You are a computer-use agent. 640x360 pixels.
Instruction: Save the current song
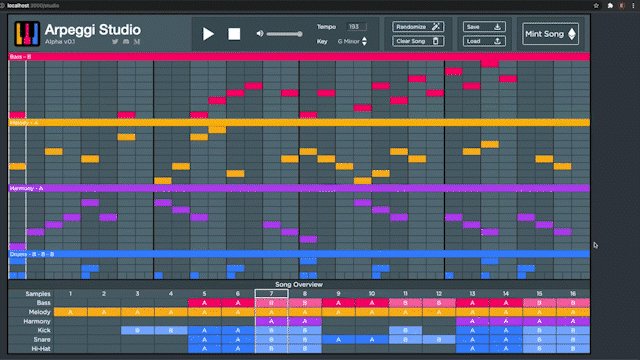[484, 27]
